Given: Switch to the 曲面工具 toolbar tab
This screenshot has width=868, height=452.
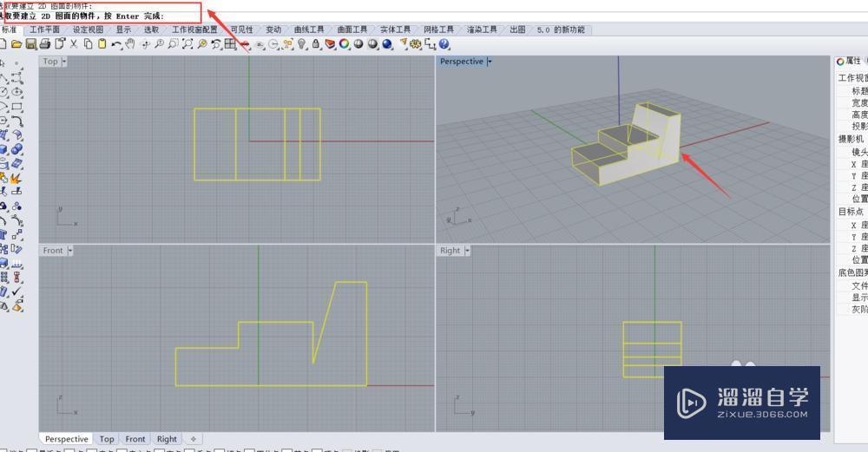Looking at the screenshot, I should (x=352, y=29).
